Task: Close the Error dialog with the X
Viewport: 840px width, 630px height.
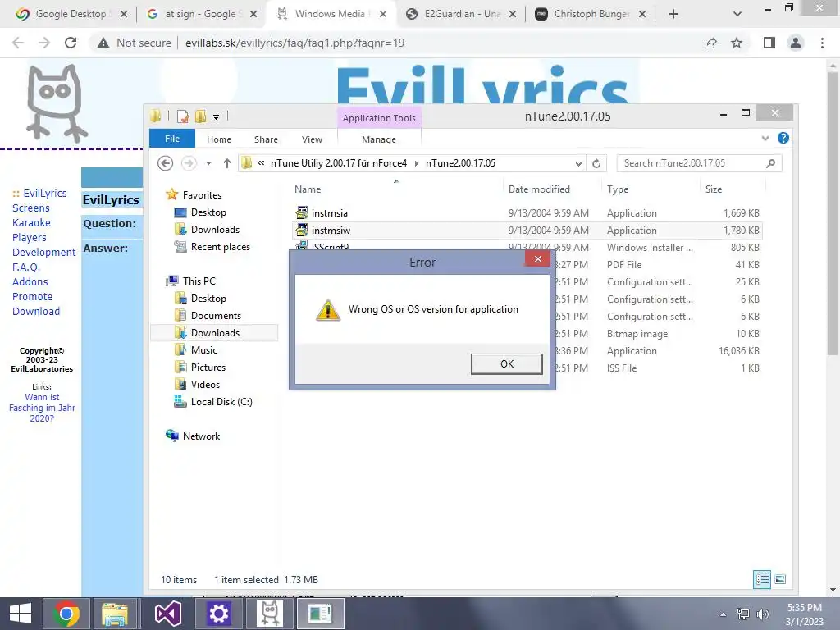Action: [x=538, y=259]
